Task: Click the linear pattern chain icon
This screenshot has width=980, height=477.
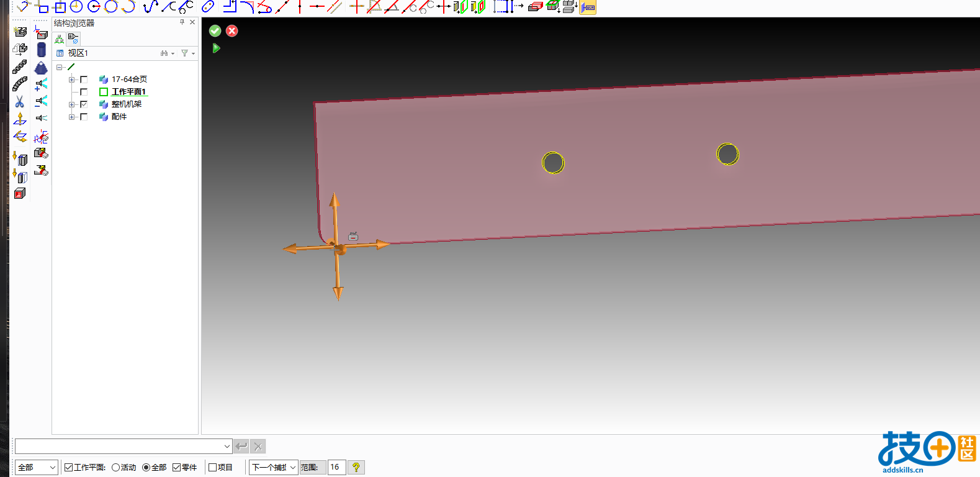Action: 20,66
